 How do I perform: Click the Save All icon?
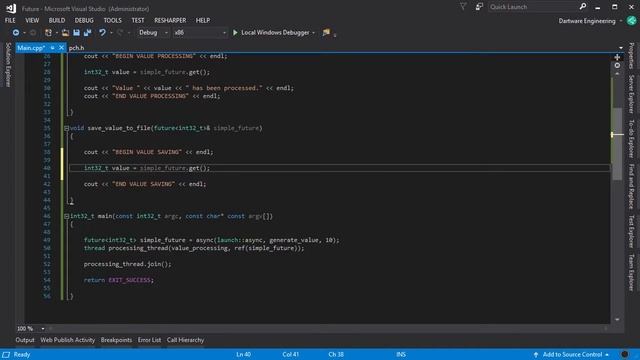coord(87,33)
